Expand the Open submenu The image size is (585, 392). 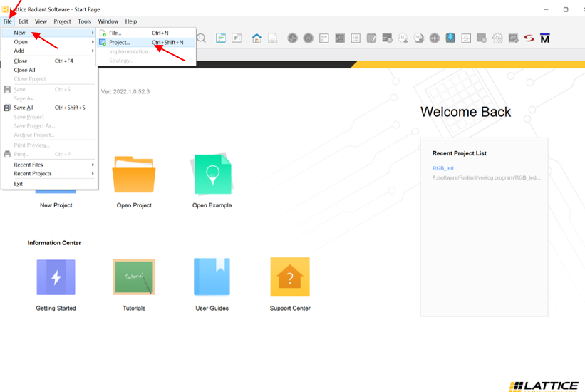(x=50, y=42)
